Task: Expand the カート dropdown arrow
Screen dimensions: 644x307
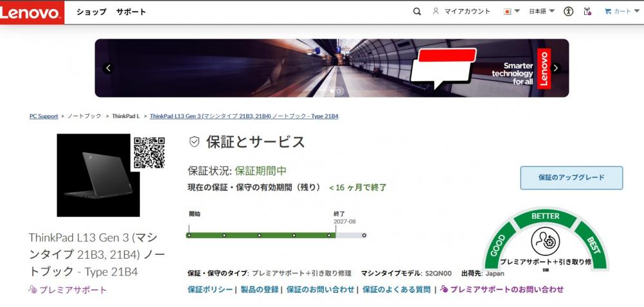Action: coord(636,11)
